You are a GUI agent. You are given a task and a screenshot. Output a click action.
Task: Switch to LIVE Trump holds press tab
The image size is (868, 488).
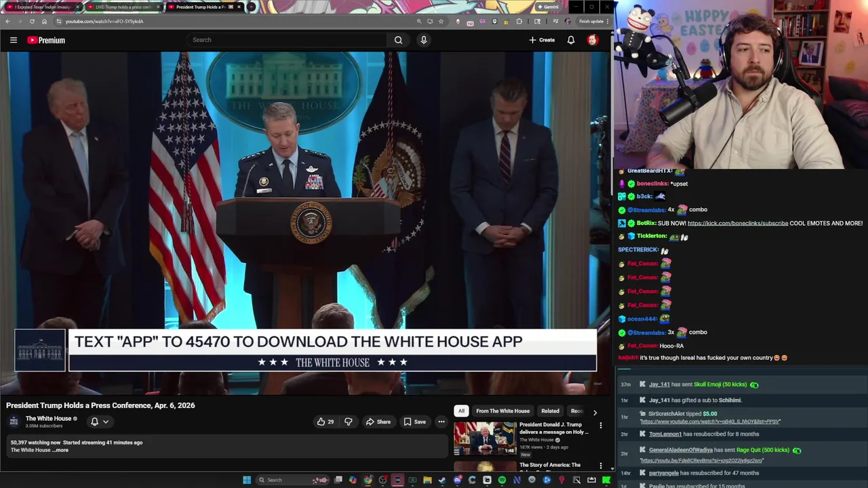click(x=123, y=7)
